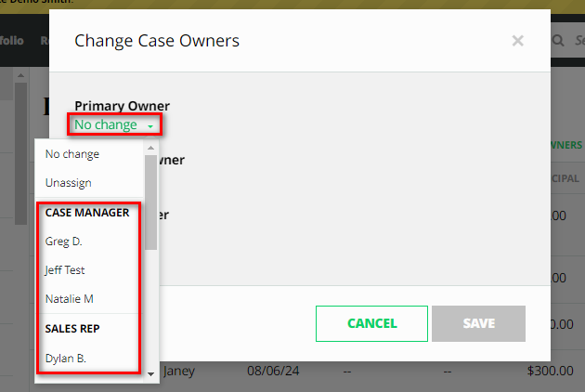Click the search magnifier icon in top bar
The image size is (585, 392).
click(x=558, y=41)
